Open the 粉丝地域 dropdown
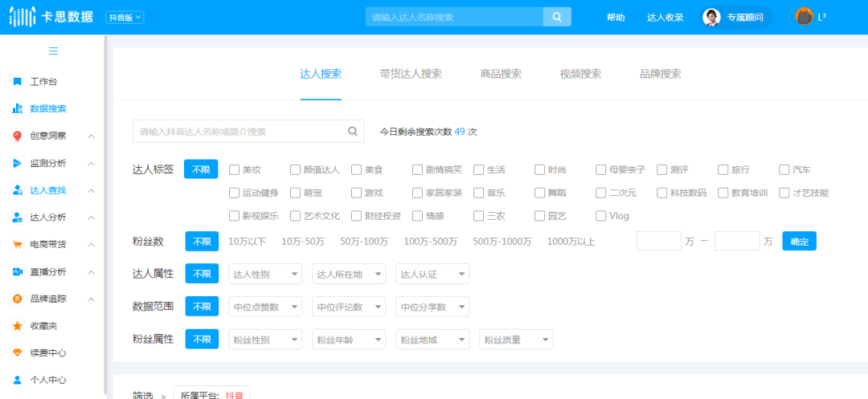The image size is (868, 399). coord(432,340)
